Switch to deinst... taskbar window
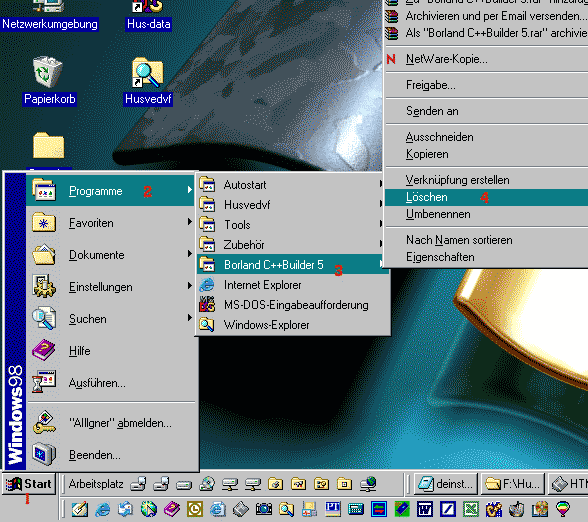 [x=446, y=484]
